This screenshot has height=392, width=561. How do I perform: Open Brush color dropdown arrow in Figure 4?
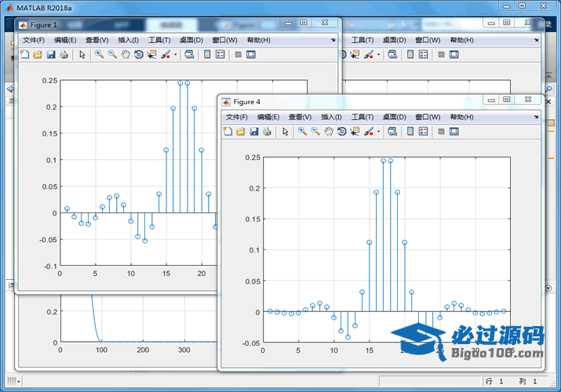pyautogui.click(x=378, y=132)
